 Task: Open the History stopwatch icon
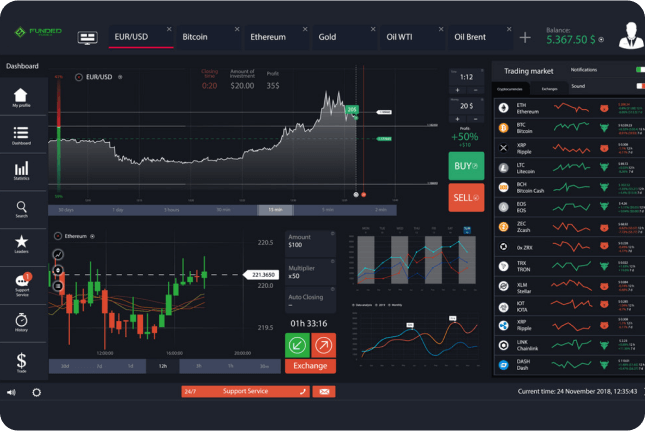point(21,320)
